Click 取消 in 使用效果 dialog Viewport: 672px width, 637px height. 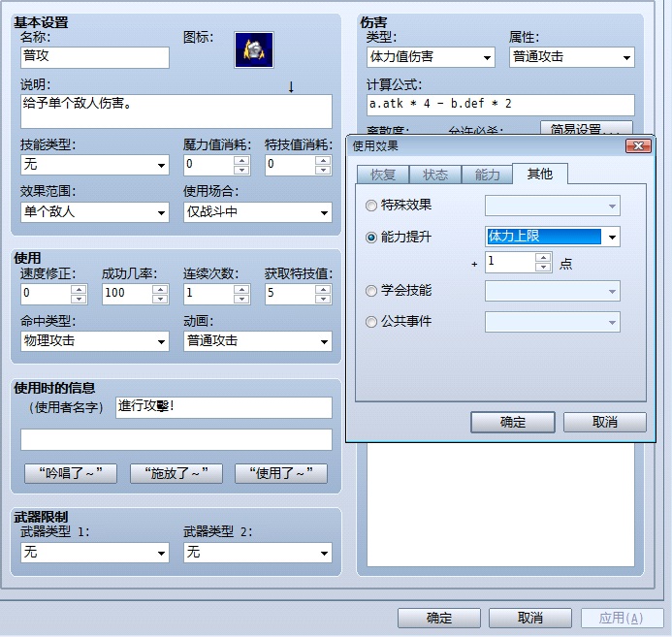(605, 423)
